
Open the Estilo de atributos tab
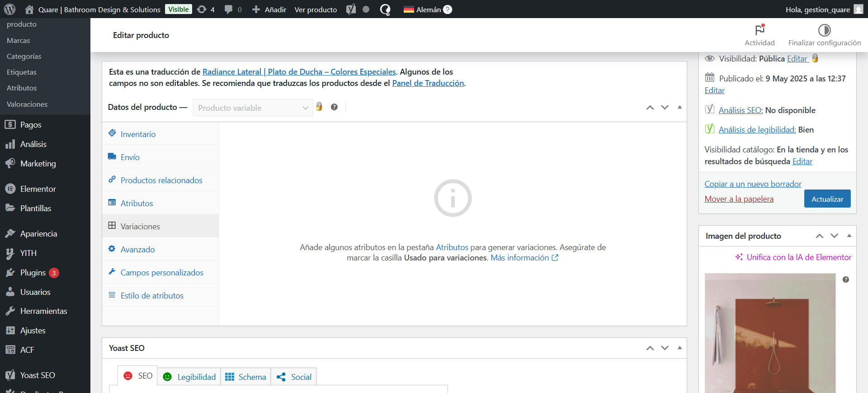click(160, 295)
